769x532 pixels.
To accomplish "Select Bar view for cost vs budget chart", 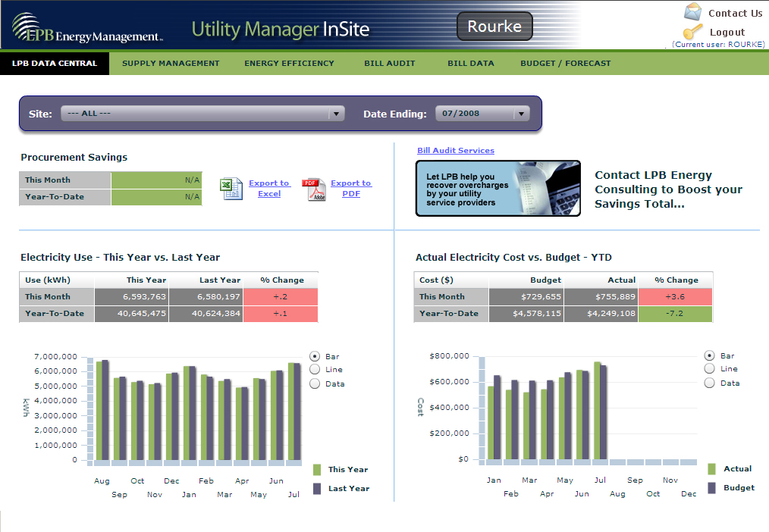I will (x=709, y=355).
